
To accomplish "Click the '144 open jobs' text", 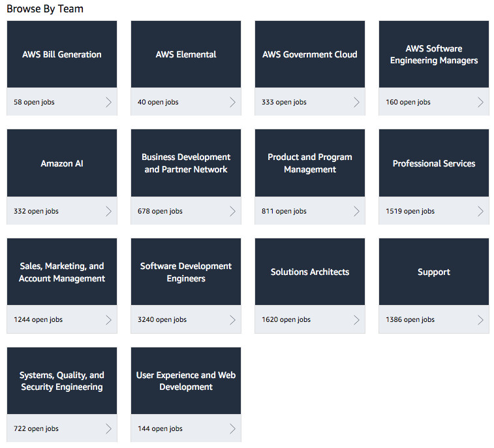I will coord(160,429).
